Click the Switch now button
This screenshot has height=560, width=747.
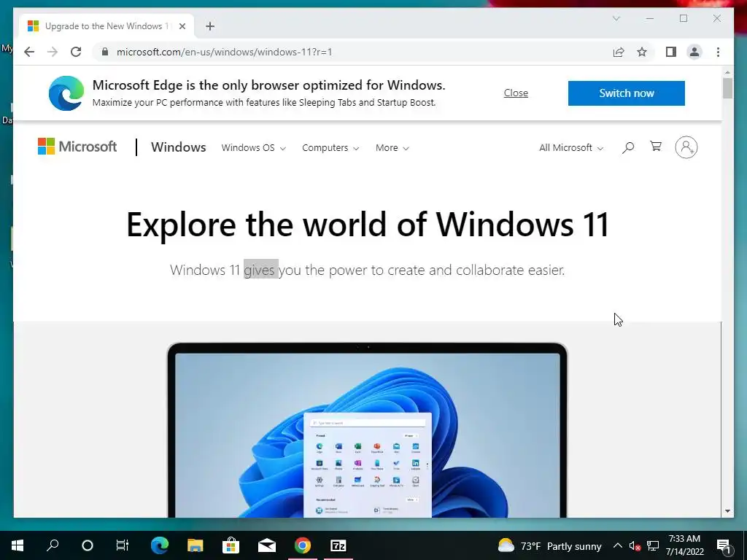pyautogui.click(x=626, y=93)
